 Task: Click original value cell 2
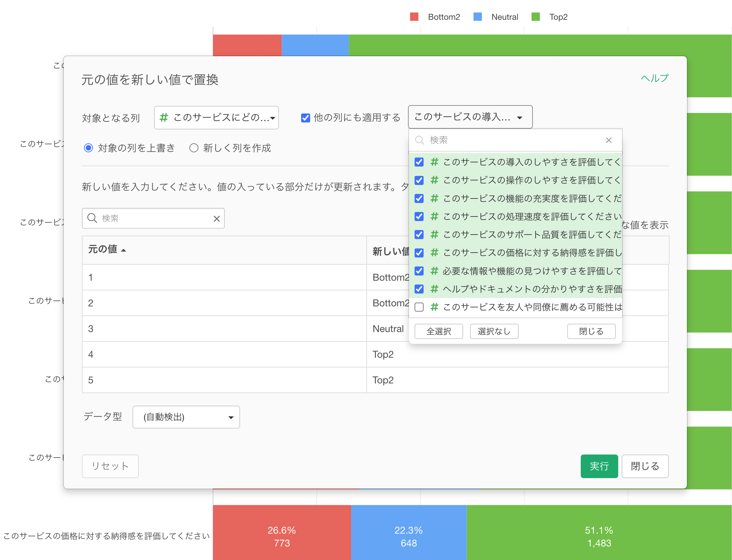click(x=224, y=303)
